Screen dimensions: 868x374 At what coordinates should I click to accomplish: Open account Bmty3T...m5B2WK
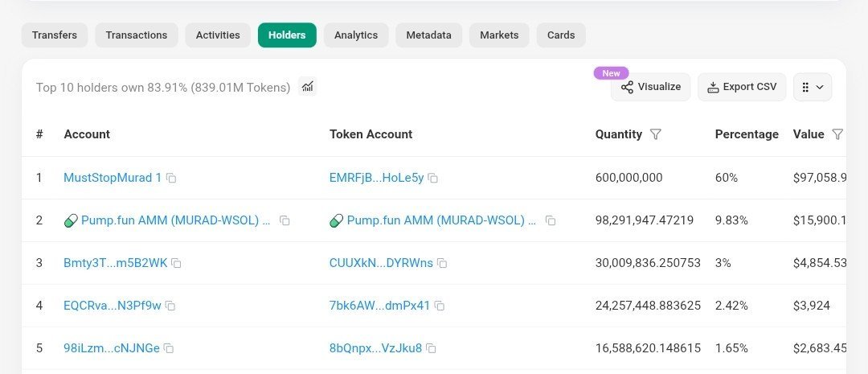tap(115, 263)
